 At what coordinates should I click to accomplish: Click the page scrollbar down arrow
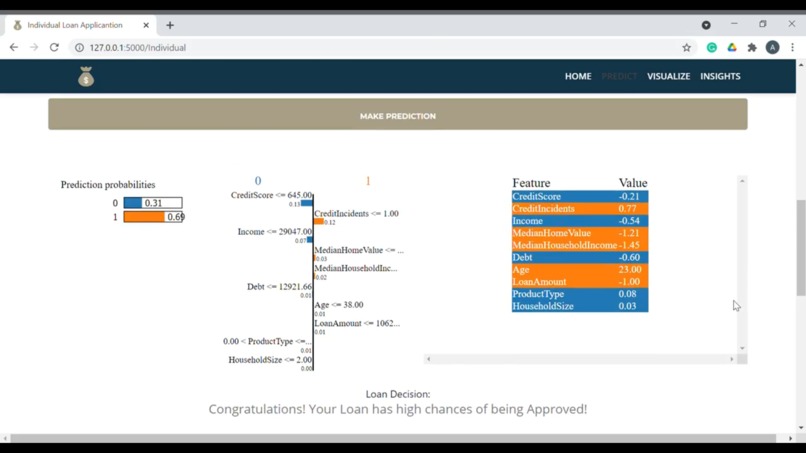801,428
